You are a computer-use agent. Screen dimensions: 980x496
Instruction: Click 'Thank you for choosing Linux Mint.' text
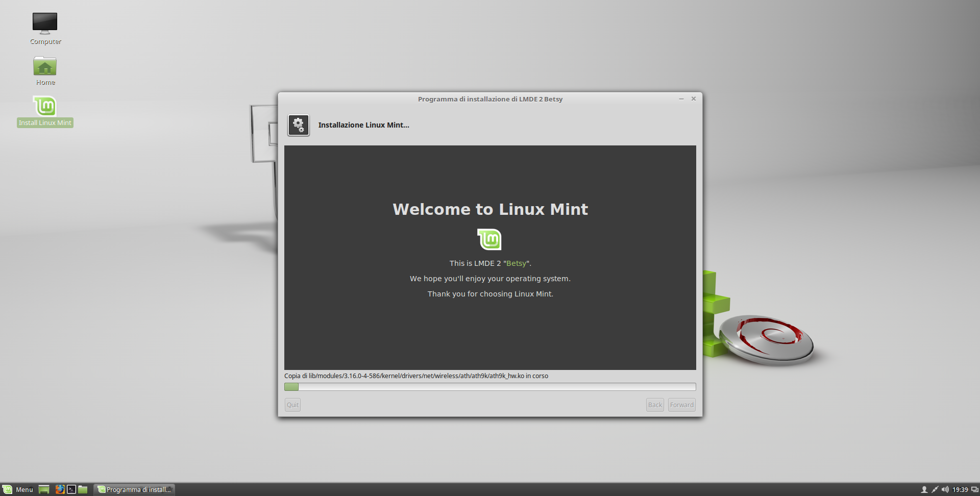(x=490, y=294)
